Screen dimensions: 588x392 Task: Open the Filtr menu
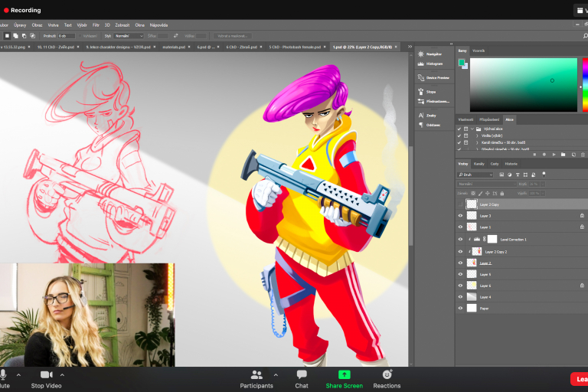coord(96,24)
